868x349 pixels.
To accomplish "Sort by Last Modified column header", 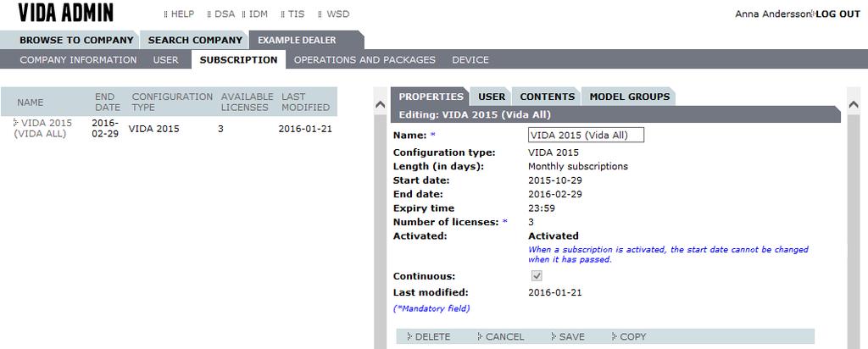I will point(305,102).
